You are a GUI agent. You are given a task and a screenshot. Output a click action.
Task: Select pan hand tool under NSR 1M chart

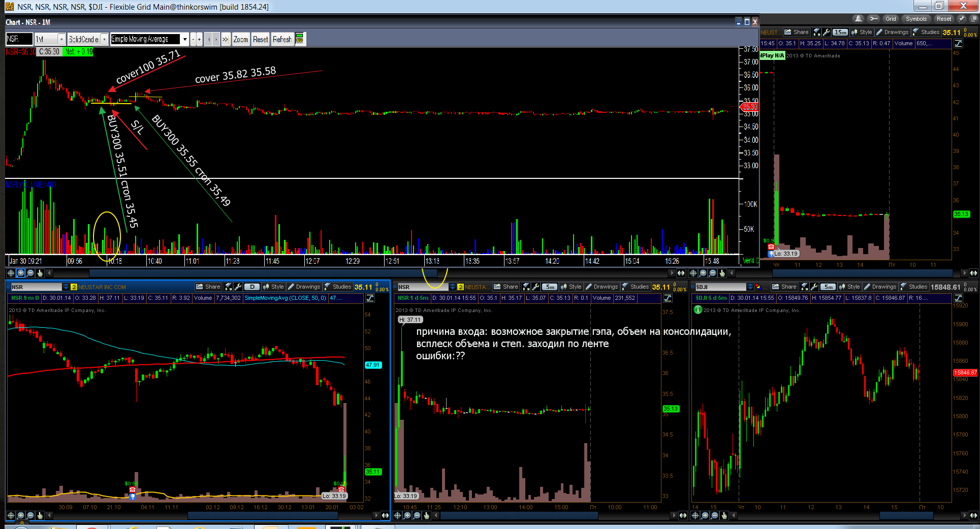point(40,273)
